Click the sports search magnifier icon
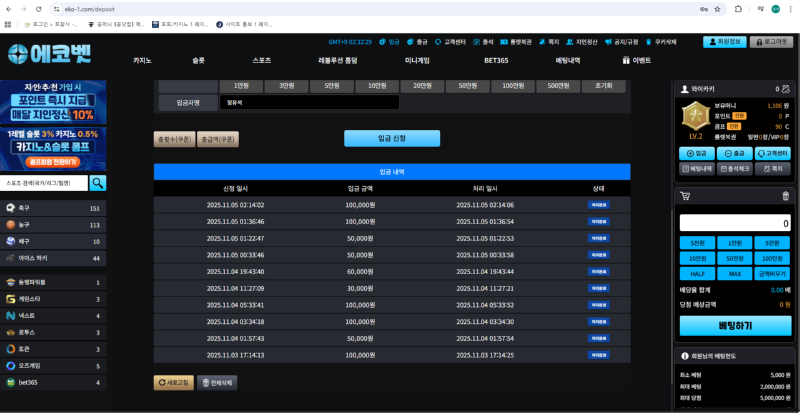Image resolution: width=800 pixels, height=413 pixels. coord(98,183)
